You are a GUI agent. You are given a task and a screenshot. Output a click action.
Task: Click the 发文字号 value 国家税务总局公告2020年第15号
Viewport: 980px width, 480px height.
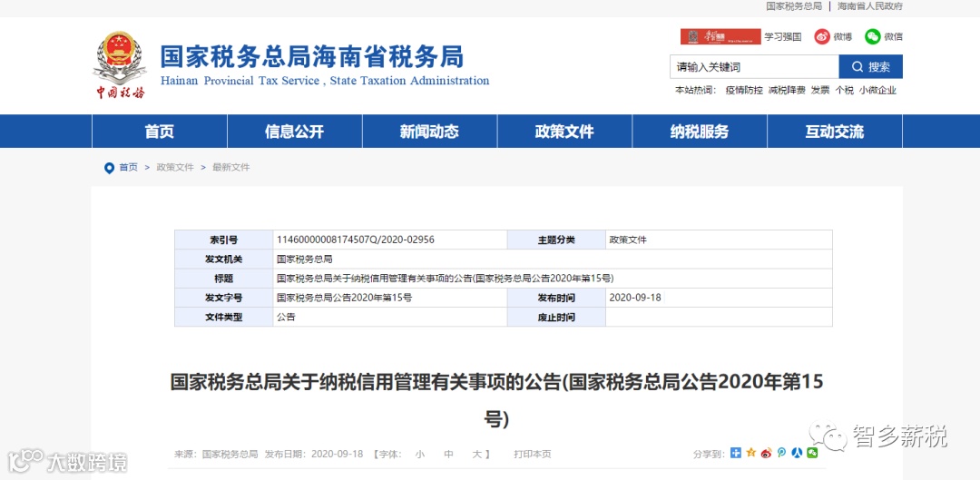[x=345, y=298]
